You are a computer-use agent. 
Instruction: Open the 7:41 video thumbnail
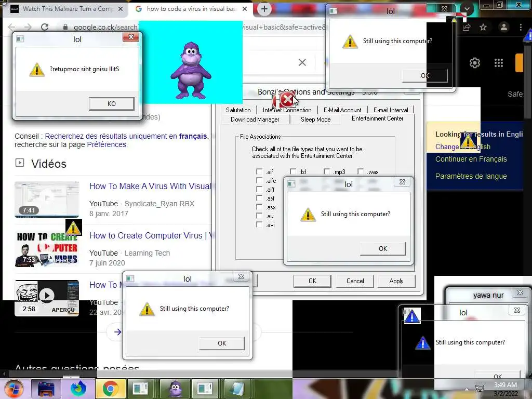point(46,199)
